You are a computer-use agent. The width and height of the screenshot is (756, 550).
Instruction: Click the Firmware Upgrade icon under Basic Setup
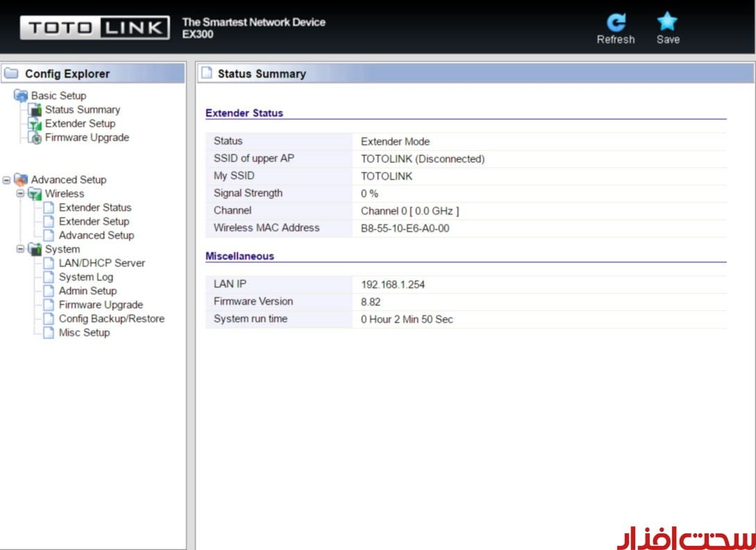tap(35, 138)
